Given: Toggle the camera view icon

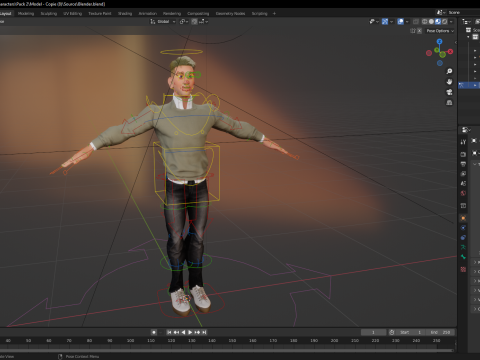Looking at the screenshot, I should [449, 92].
